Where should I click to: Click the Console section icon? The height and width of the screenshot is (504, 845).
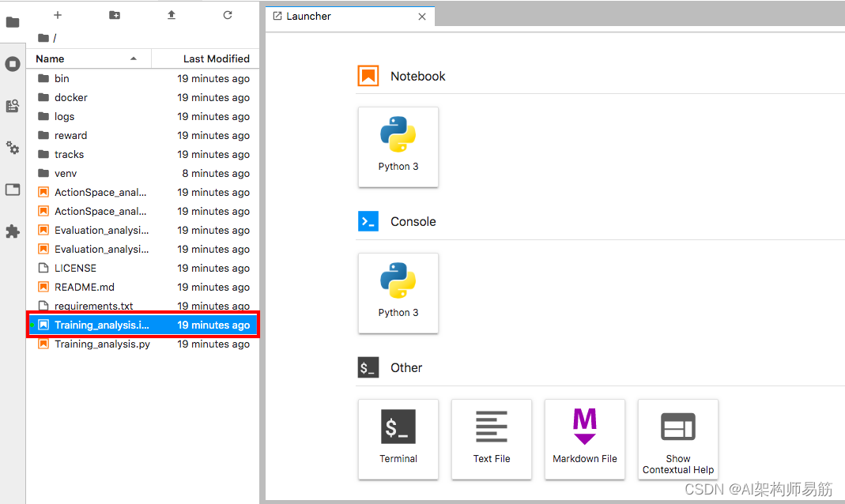(368, 221)
